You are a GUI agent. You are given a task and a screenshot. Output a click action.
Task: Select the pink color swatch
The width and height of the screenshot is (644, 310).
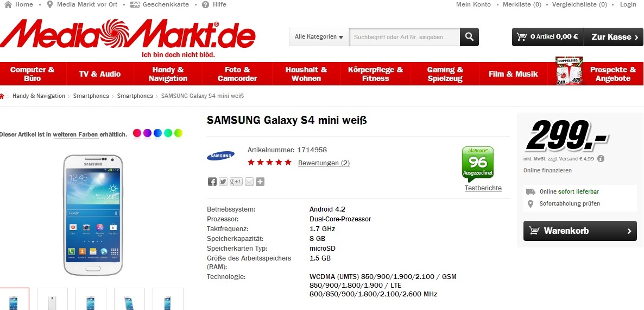[x=137, y=133]
